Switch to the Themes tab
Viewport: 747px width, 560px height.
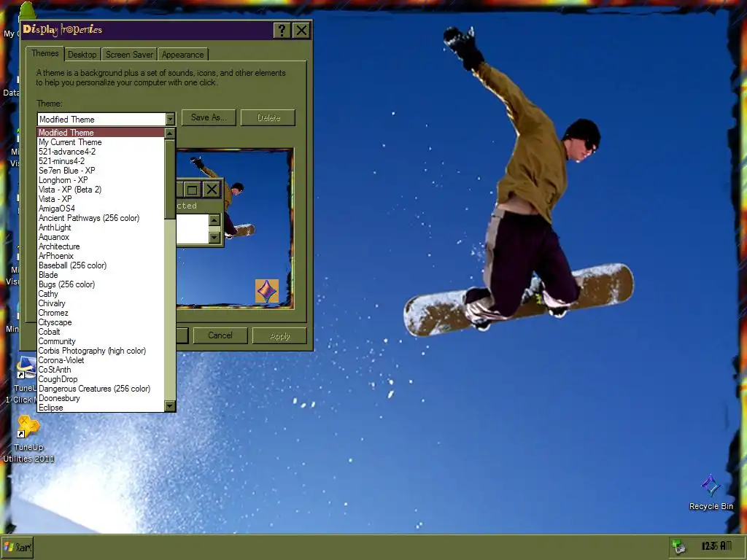pyautogui.click(x=44, y=53)
